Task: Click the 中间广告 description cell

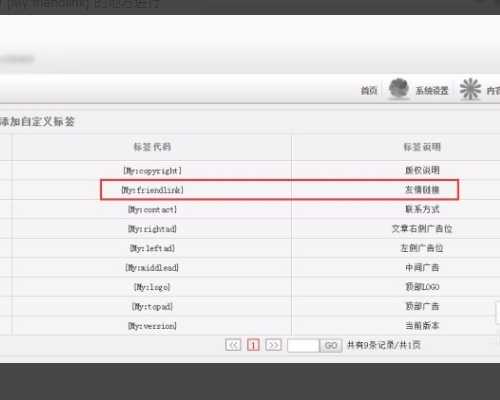Action: pos(422,267)
